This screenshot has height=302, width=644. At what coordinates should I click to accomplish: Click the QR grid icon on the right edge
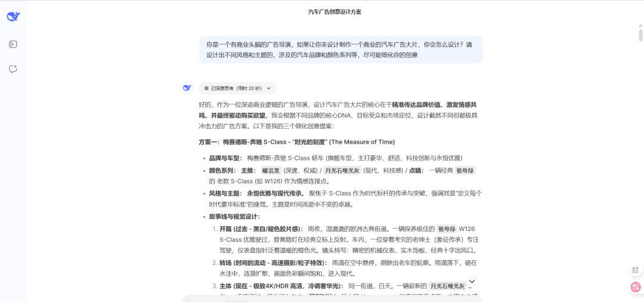(636, 270)
